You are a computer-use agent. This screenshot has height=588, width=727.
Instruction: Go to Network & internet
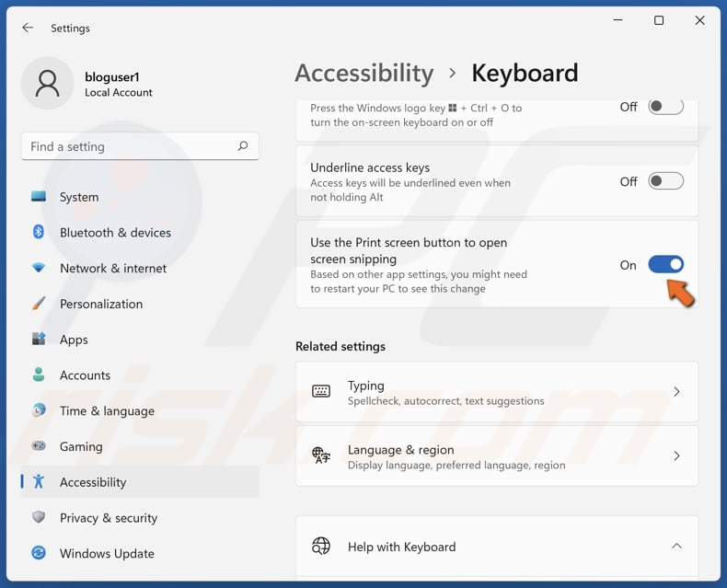tap(140, 268)
